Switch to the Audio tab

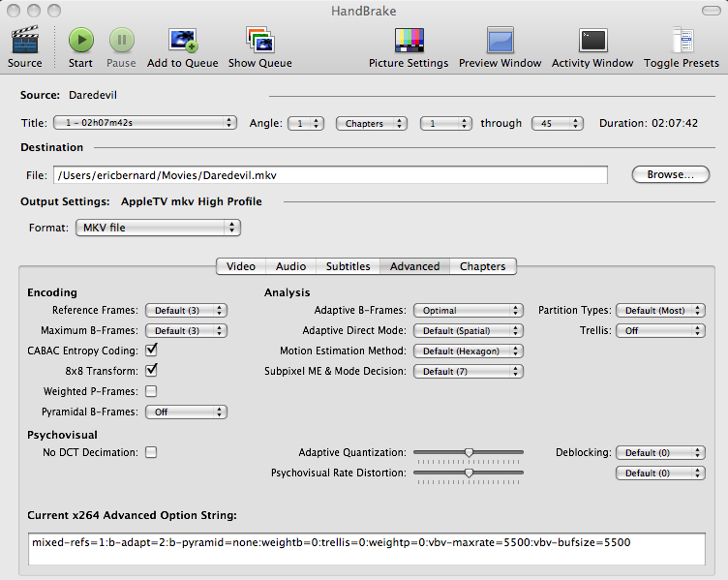tap(290, 266)
